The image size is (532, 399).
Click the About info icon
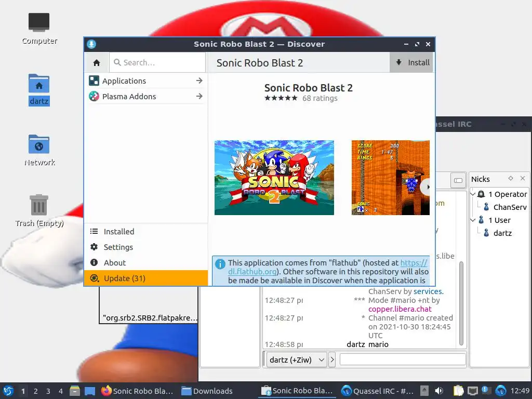(94, 262)
